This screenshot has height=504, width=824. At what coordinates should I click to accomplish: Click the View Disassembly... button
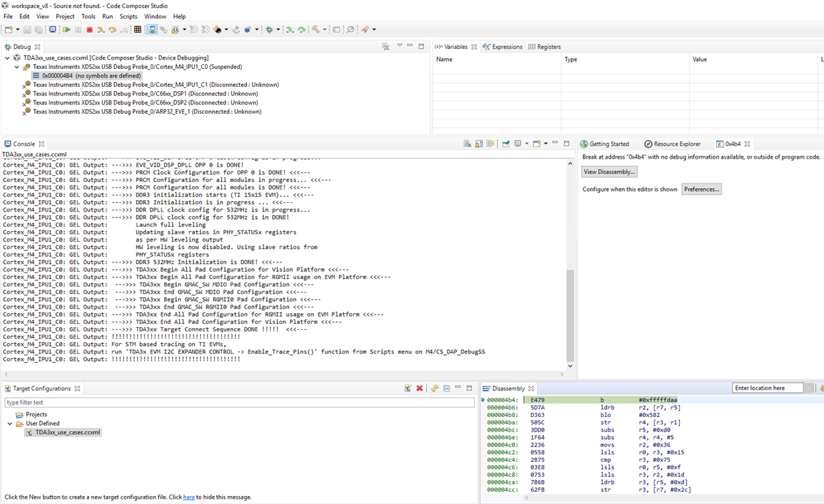(x=609, y=172)
